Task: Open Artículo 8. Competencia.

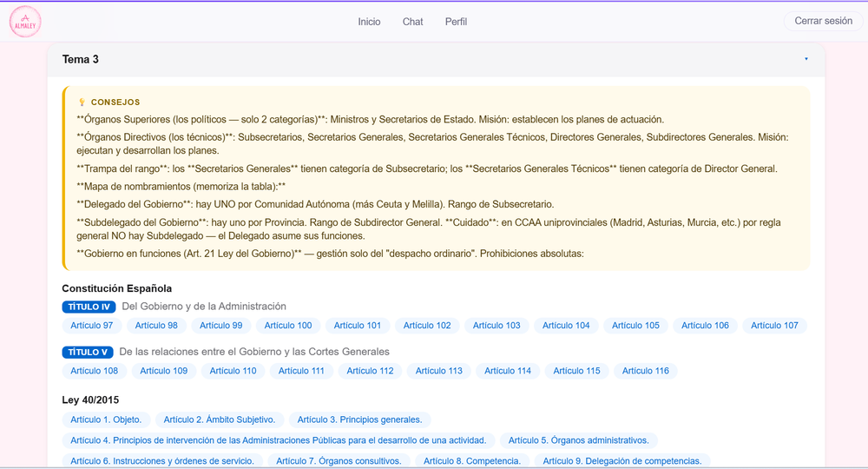Action: coord(472,461)
